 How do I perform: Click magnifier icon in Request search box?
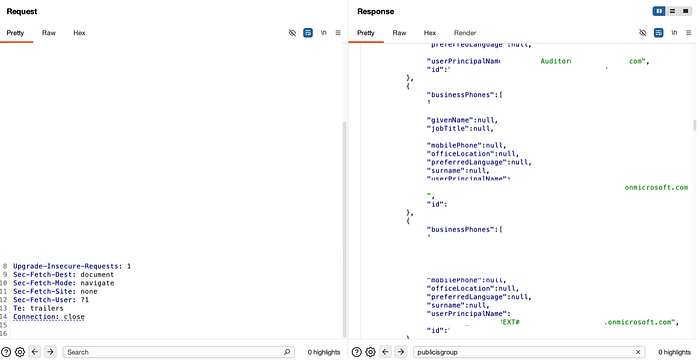point(287,352)
